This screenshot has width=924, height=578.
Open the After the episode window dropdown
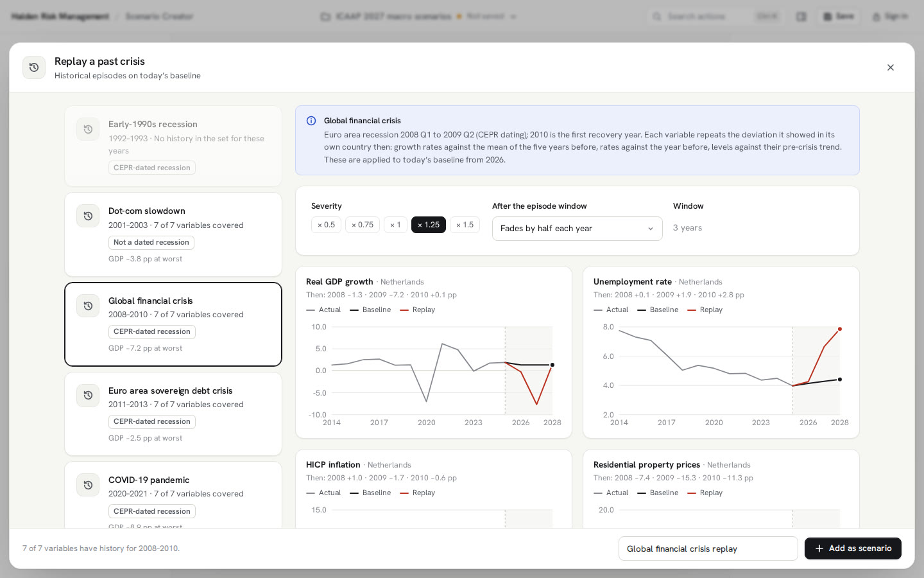point(577,229)
